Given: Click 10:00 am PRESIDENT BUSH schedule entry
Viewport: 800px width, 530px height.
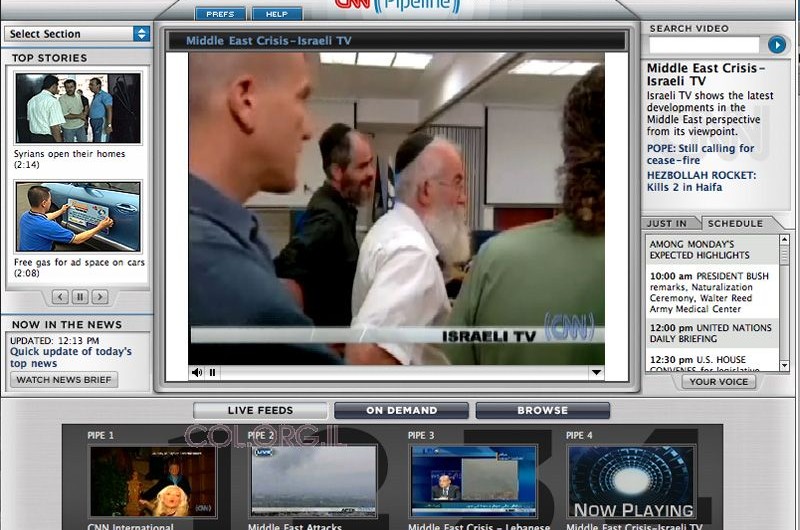Looking at the screenshot, I should tap(711, 292).
